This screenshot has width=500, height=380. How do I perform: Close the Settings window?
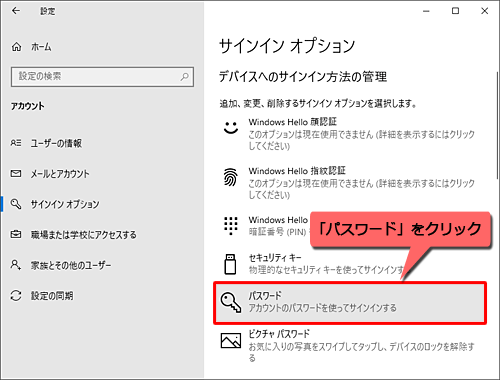pyautogui.click(x=484, y=11)
